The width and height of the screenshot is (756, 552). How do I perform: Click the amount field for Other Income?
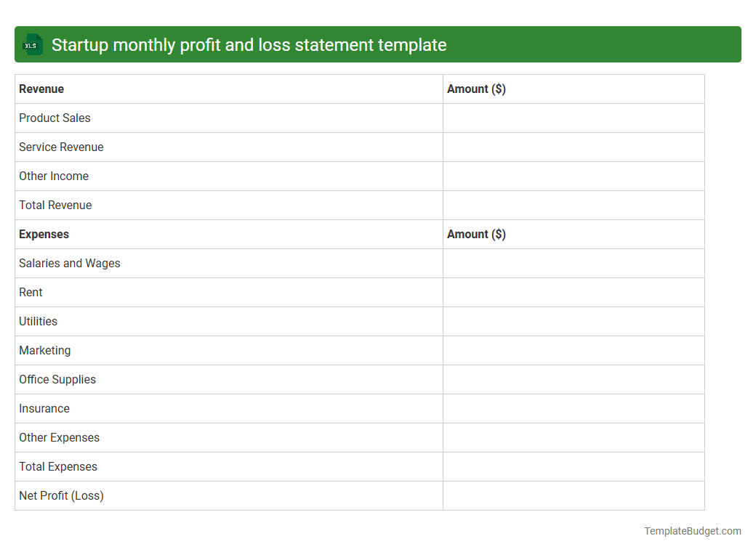click(574, 176)
